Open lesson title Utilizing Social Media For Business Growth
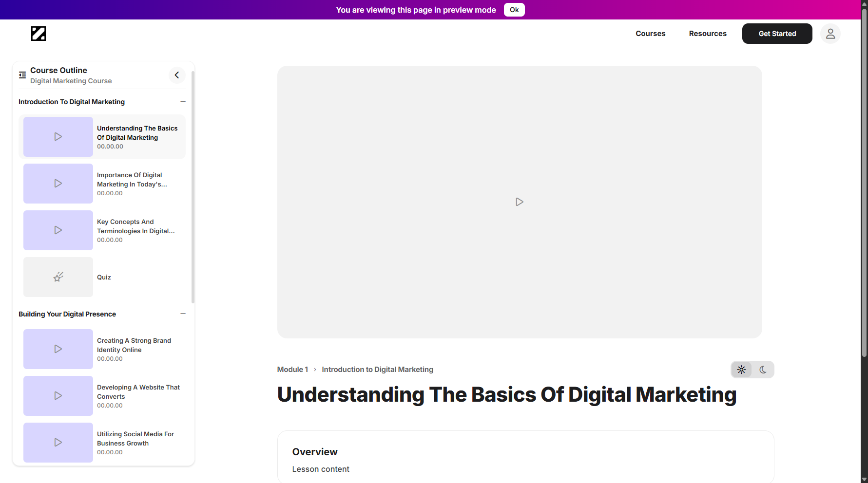Viewport: 868px width, 483px height. (x=135, y=439)
